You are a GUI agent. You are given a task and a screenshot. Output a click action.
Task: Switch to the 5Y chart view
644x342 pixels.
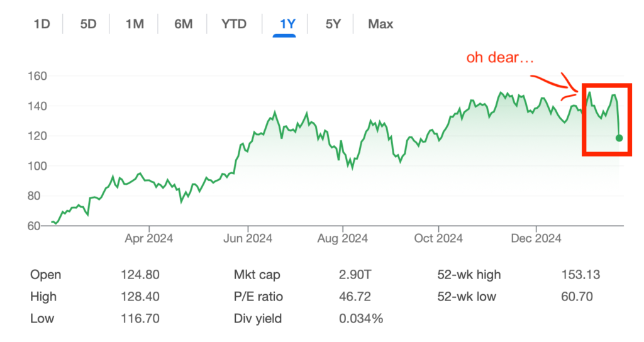coord(333,25)
